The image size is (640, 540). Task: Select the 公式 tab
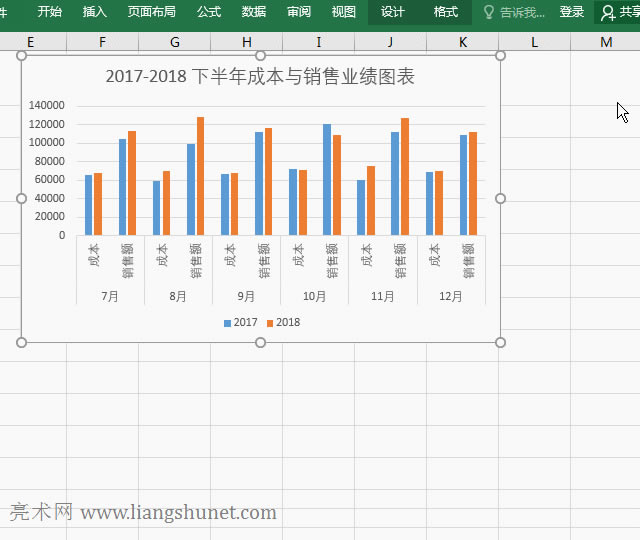[x=209, y=12]
